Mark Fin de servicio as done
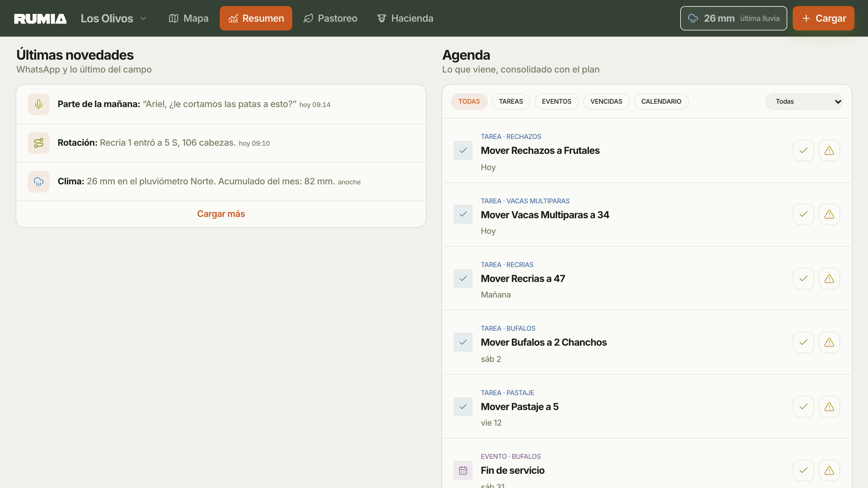This screenshot has height=488, width=868. coord(804,470)
